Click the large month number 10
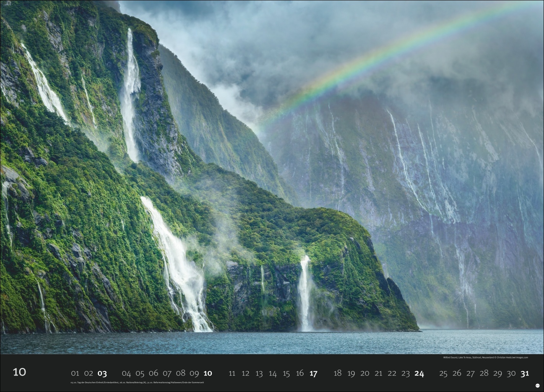 click(19, 372)
